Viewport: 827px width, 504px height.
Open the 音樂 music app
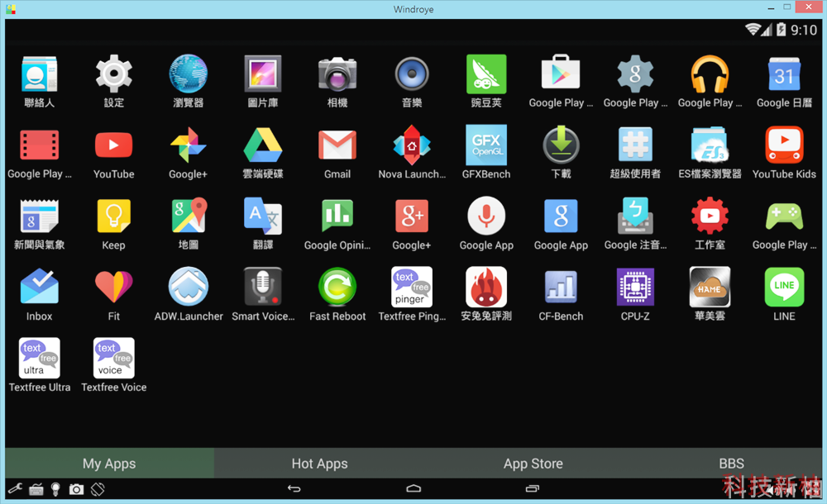[412, 74]
